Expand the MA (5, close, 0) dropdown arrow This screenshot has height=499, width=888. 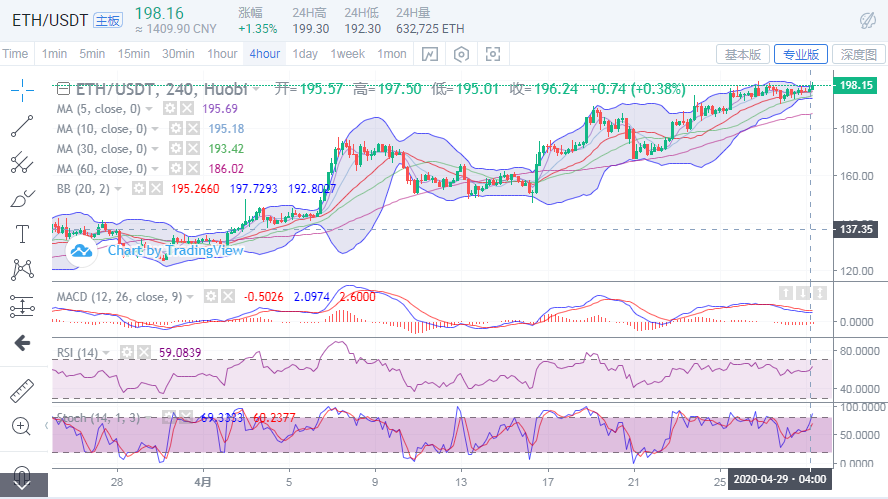pos(150,109)
